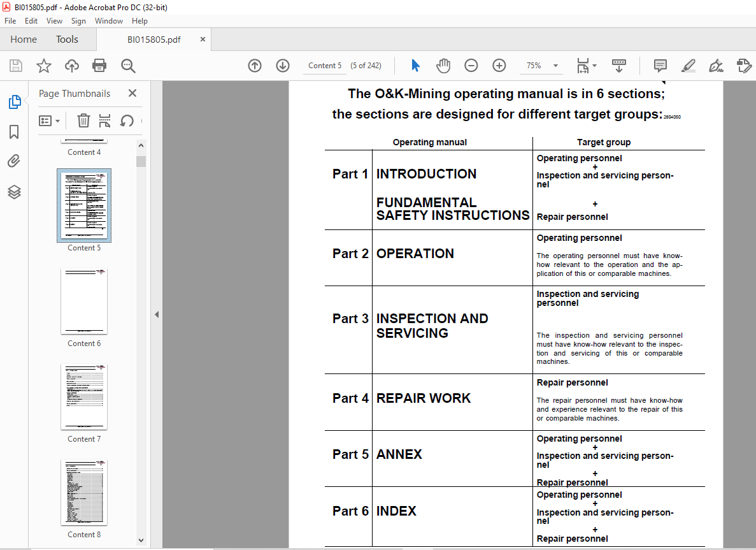The height and width of the screenshot is (550, 756).
Task: Print the document with printer icon
Action: coord(99,66)
